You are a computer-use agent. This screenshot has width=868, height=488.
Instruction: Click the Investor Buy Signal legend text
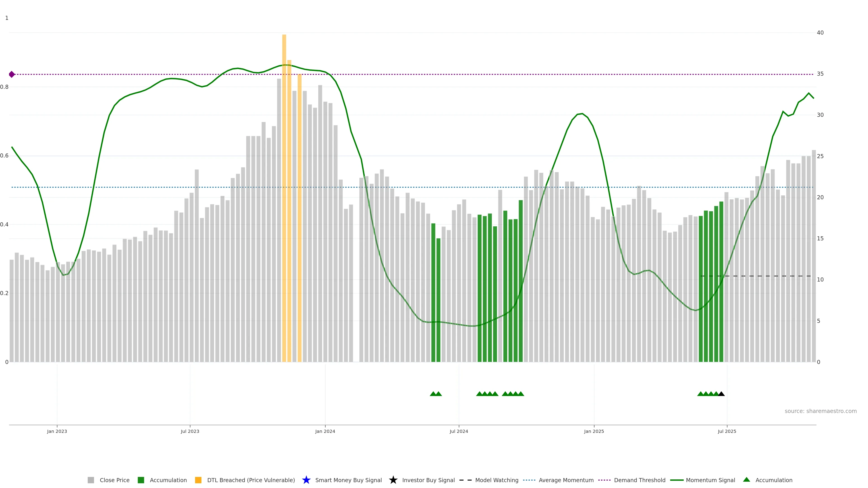[x=428, y=480]
